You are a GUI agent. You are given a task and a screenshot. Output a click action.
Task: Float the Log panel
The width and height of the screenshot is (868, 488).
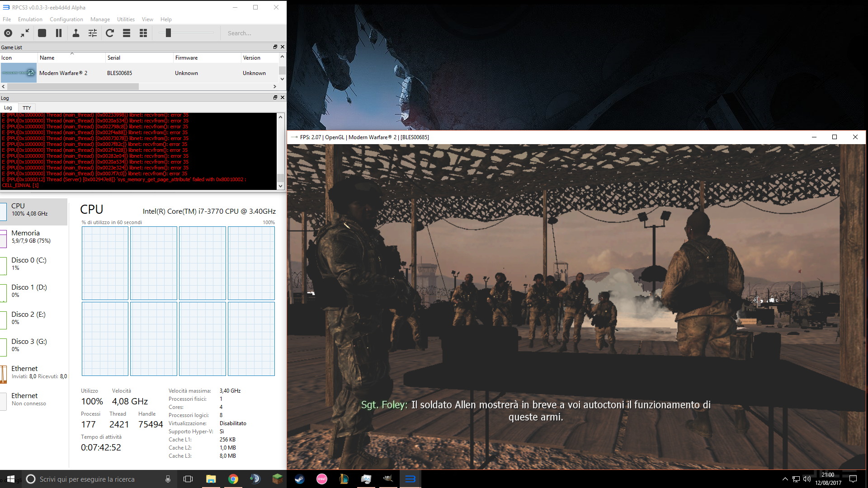pyautogui.click(x=275, y=98)
